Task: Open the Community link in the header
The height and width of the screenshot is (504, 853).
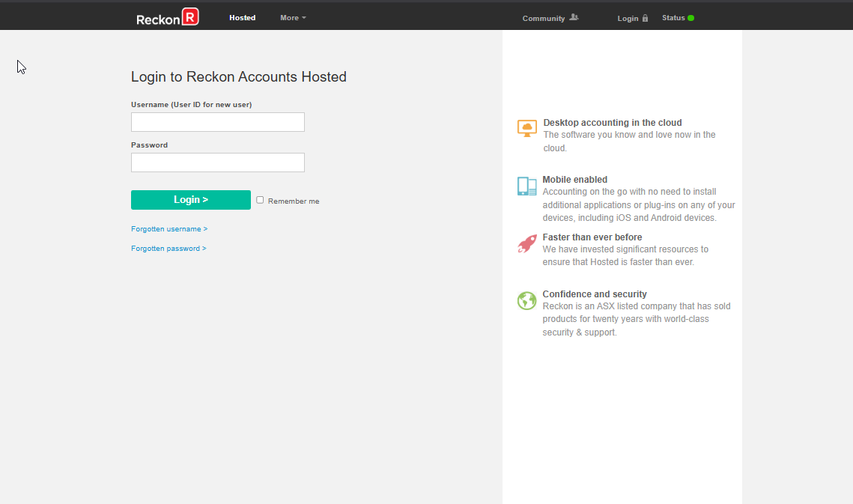Action: [544, 19]
